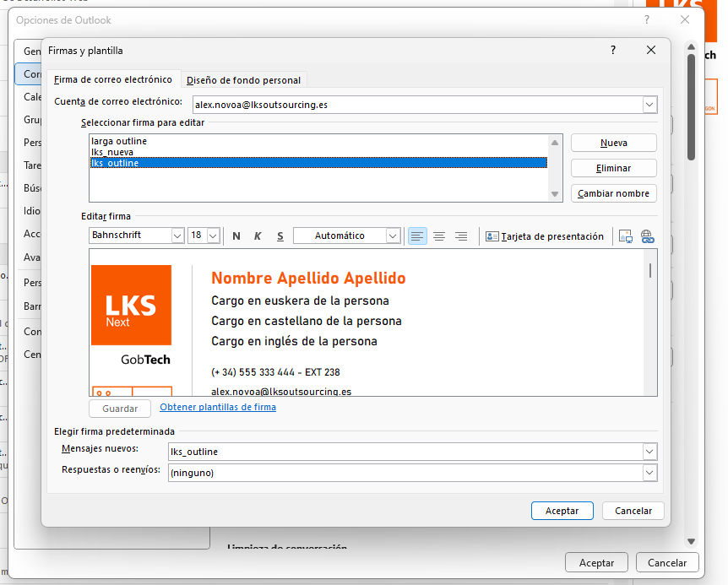Click Cargo en castellano de la persona
This screenshot has height=585, width=728.
click(307, 321)
